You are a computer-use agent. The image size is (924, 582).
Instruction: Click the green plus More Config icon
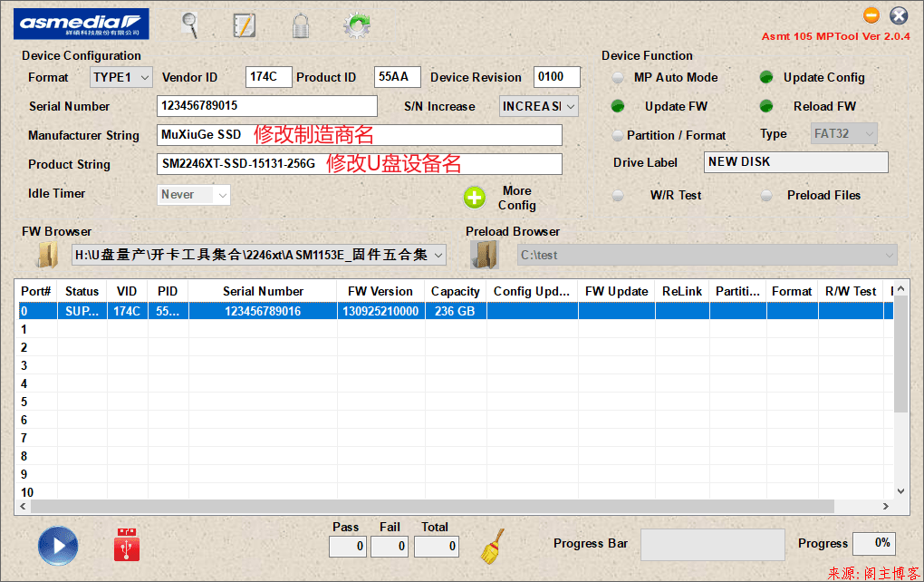click(475, 199)
